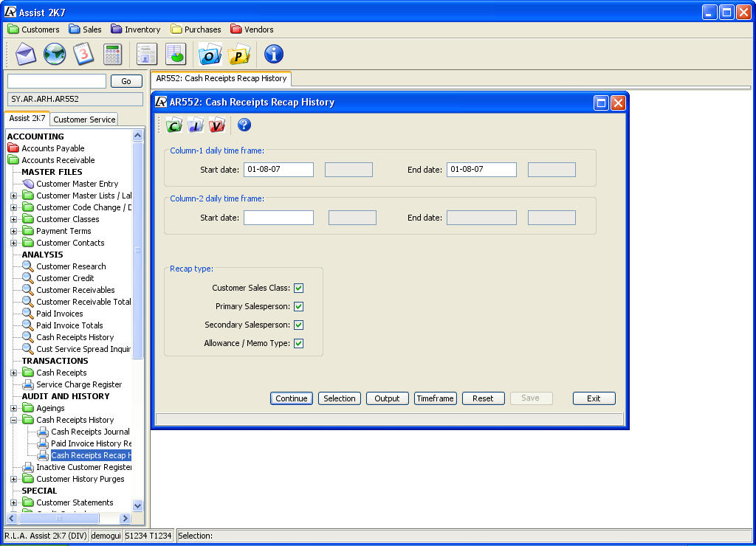The image size is (756, 546).
Task: Expand the Ageings folder
Action: (13, 408)
